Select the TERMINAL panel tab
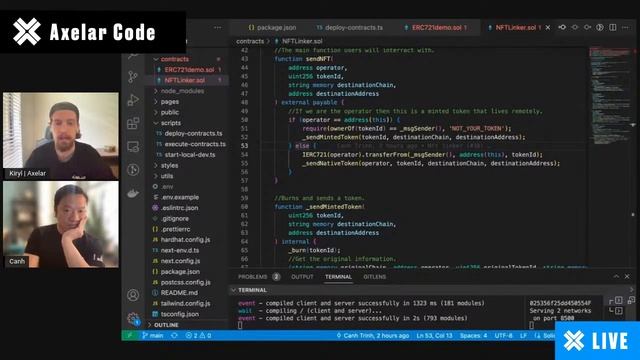 pos(338,277)
